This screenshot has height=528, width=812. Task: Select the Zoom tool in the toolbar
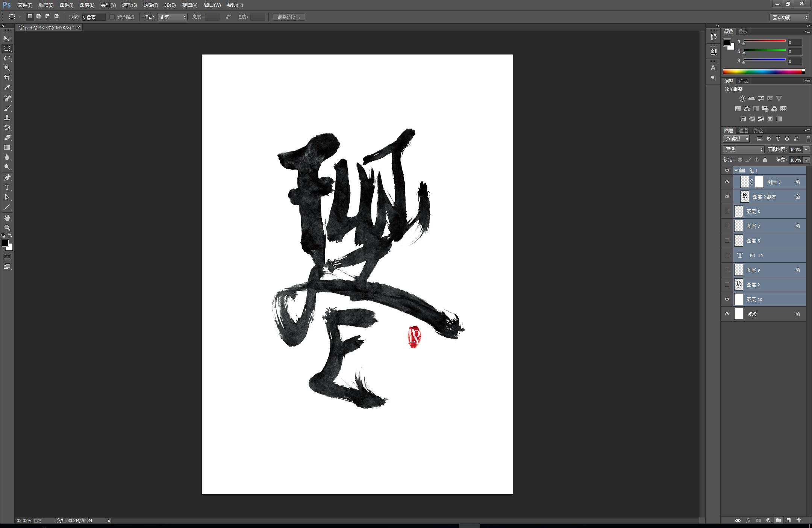point(7,228)
